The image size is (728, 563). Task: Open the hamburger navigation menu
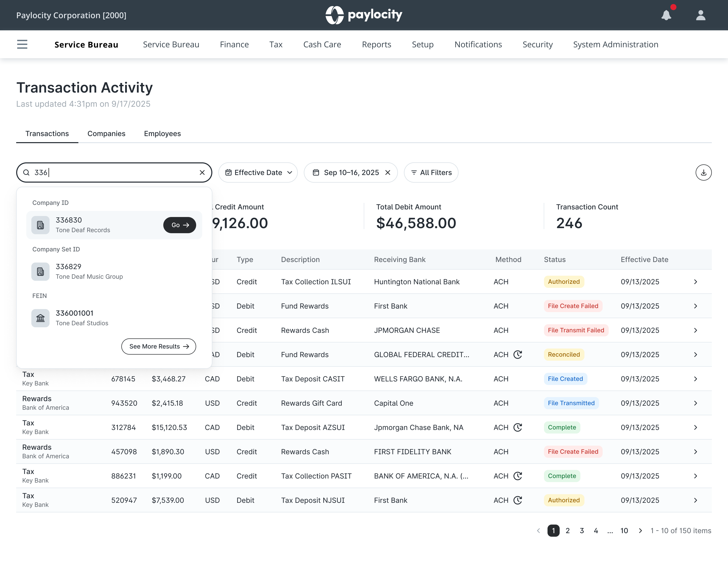(22, 44)
